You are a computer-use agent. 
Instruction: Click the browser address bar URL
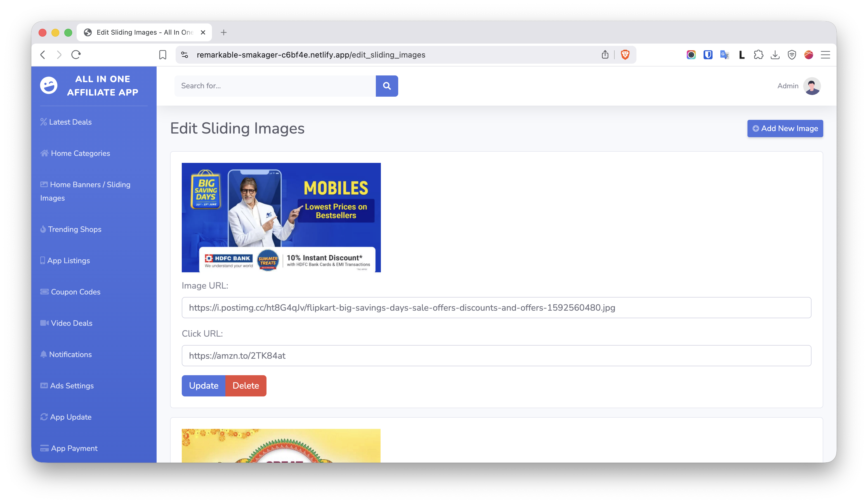point(311,55)
